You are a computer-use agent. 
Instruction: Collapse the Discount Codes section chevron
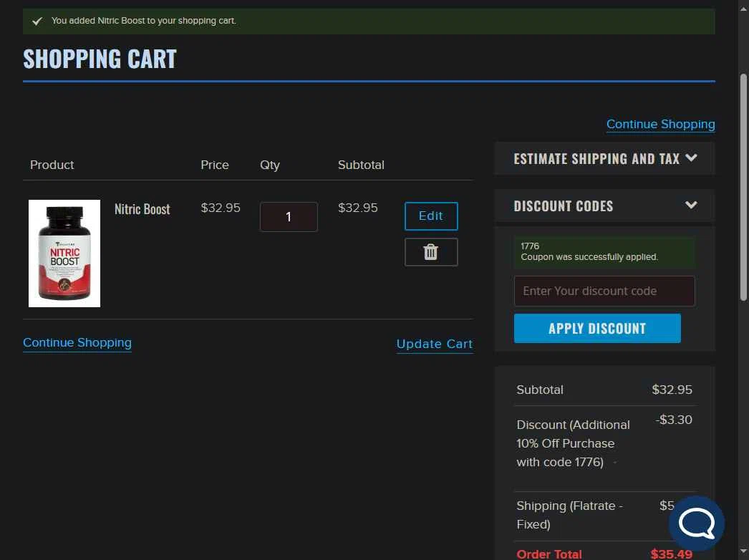pyautogui.click(x=691, y=205)
